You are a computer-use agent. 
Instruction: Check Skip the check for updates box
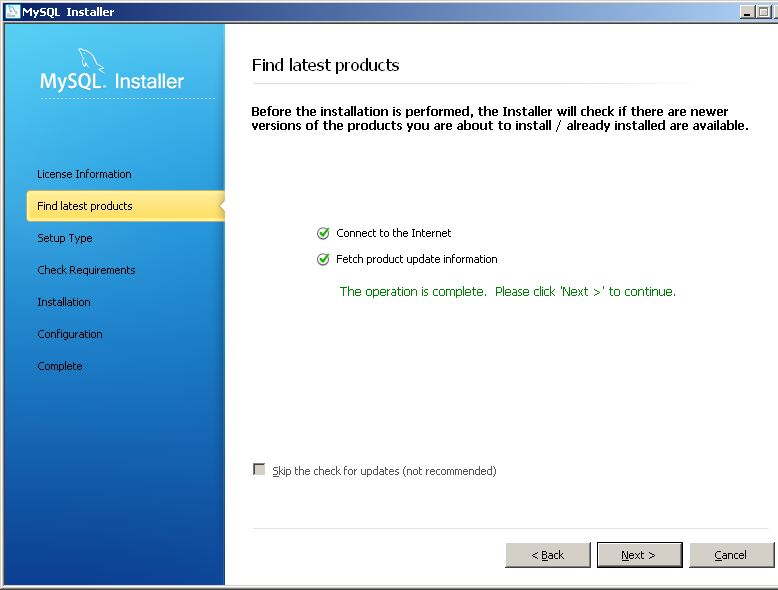[x=259, y=469]
